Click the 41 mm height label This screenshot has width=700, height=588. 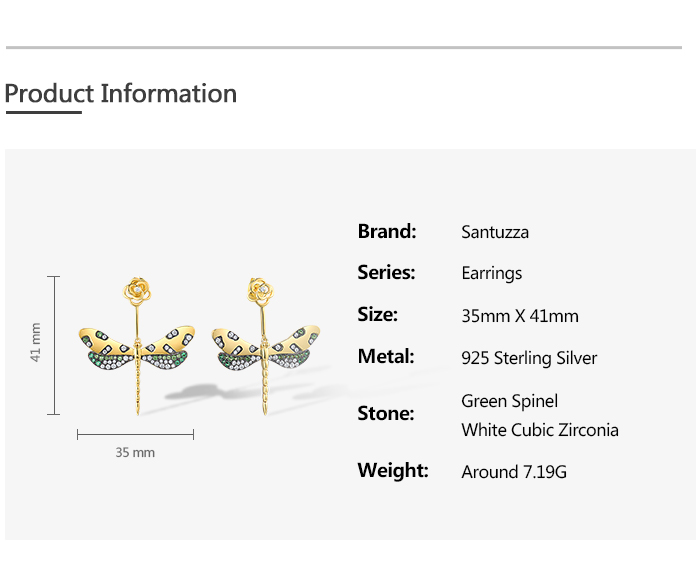(36, 343)
